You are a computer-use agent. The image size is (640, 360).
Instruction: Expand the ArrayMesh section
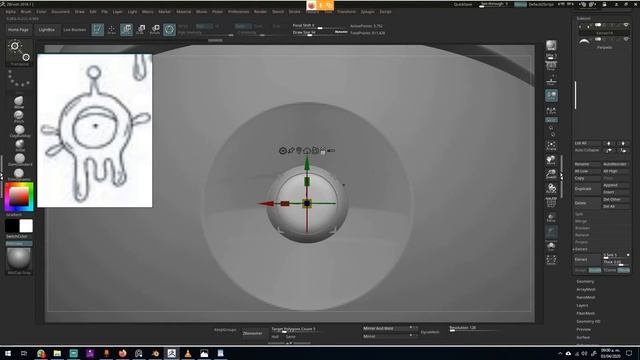(586, 289)
